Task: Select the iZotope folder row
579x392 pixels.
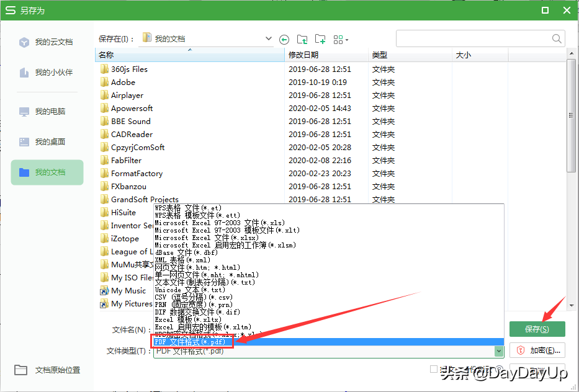Action: click(x=119, y=238)
